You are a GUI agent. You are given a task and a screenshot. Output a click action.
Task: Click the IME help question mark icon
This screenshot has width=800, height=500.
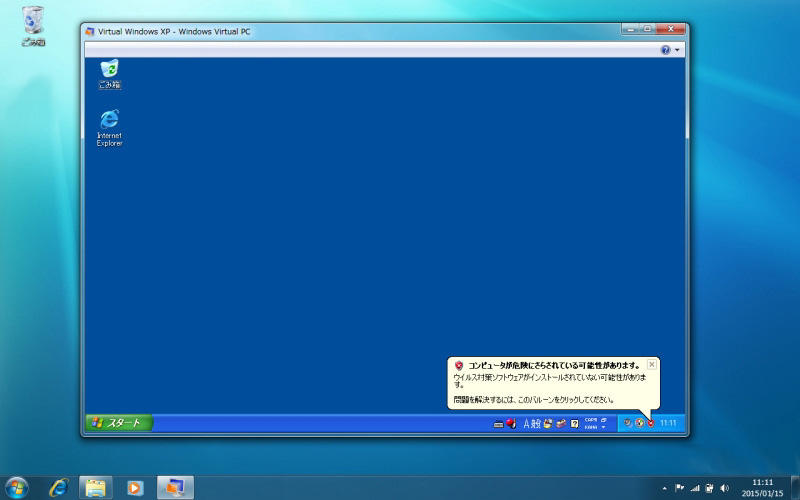(x=575, y=423)
